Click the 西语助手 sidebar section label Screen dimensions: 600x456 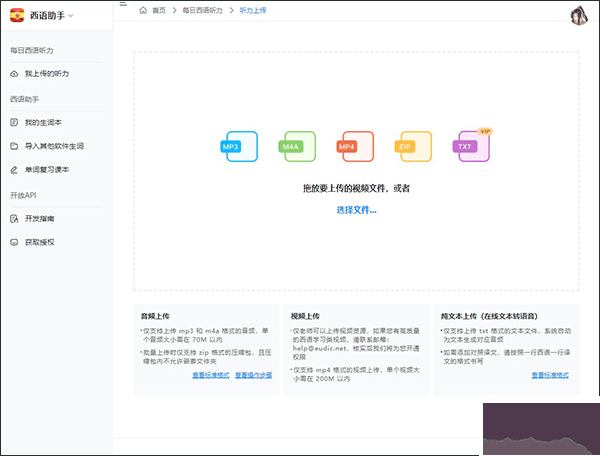click(x=24, y=99)
